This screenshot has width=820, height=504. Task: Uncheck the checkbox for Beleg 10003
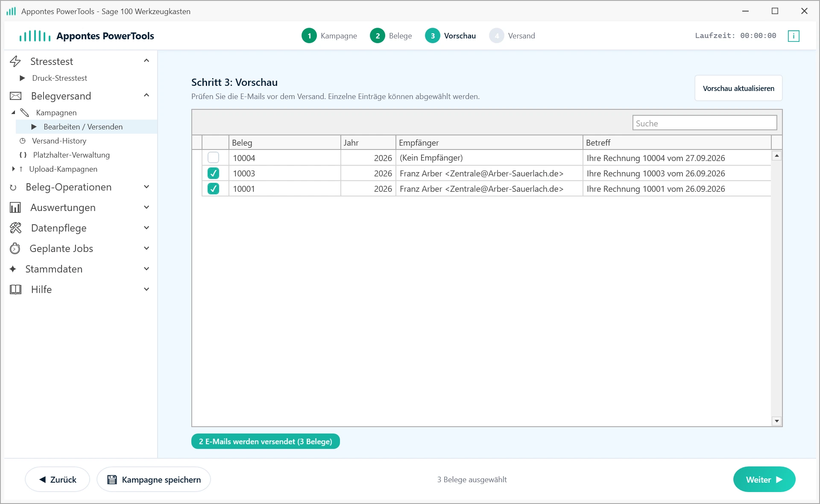[x=213, y=173]
